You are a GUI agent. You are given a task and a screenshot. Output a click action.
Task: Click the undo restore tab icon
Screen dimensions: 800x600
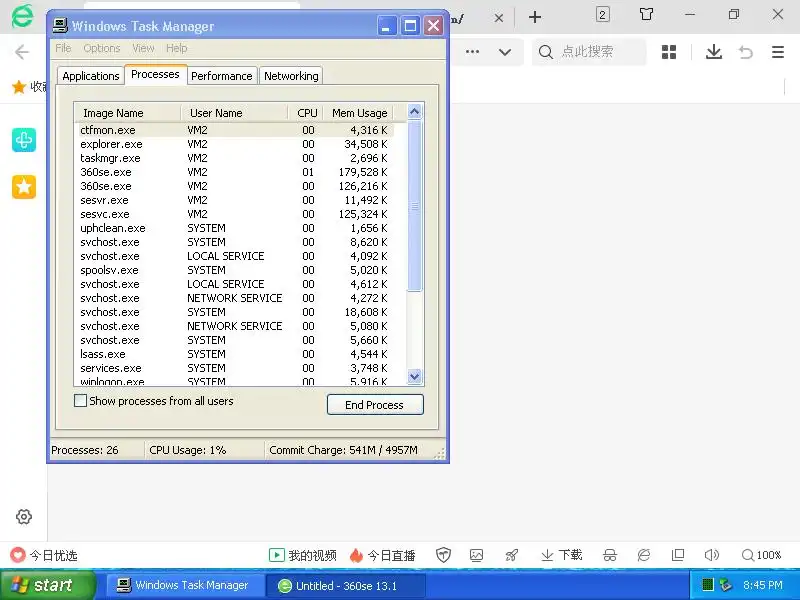[745, 52]
